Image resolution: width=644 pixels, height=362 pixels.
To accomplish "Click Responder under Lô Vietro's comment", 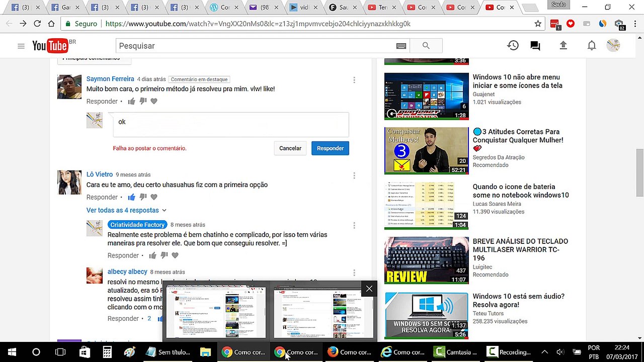I will click(102, 197).
